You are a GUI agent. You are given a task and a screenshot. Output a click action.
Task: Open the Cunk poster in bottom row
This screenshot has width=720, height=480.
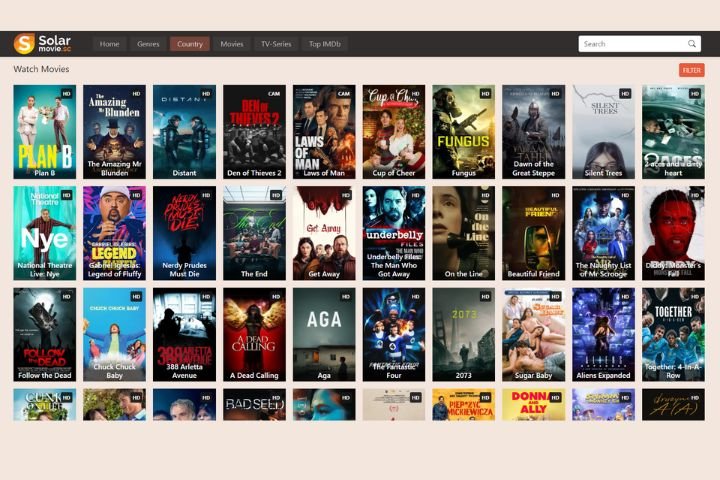(45, 405)
